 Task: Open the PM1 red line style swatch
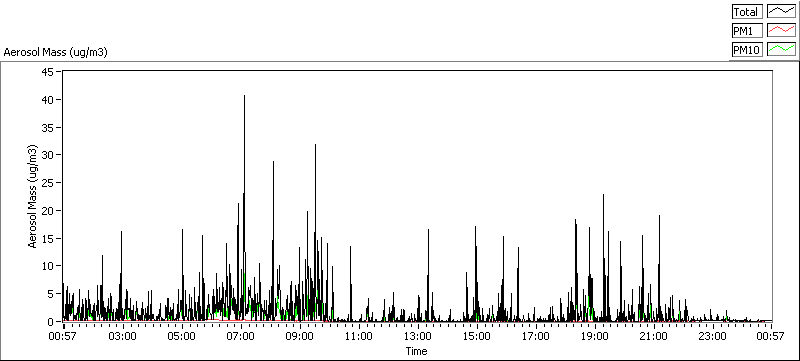(781, 31)
